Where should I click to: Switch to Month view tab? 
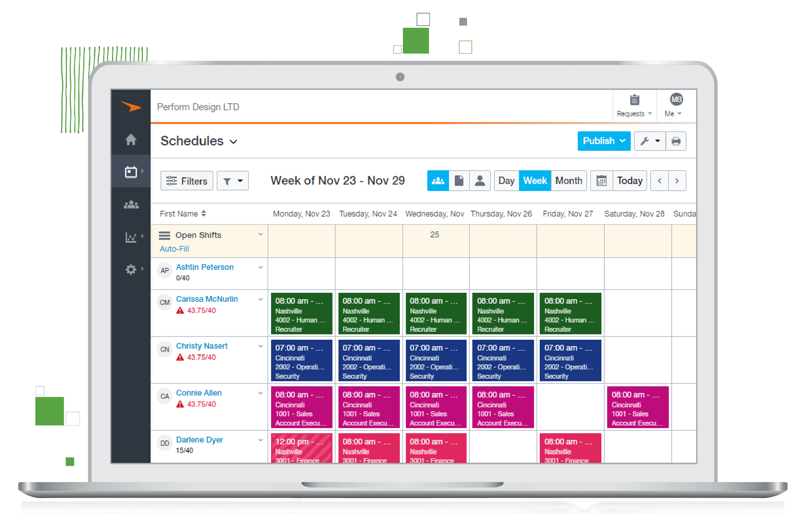point(568,181)
